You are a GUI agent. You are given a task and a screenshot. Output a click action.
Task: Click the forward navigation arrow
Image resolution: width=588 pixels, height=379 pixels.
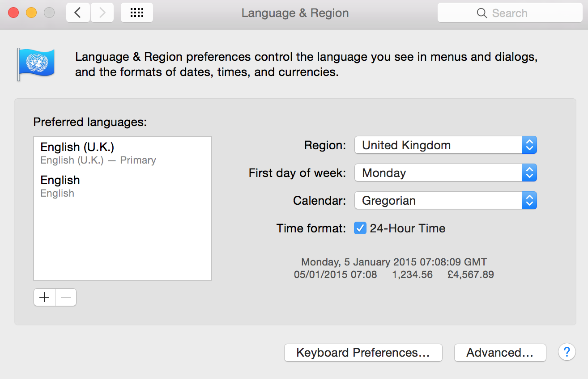coord(102,13)
